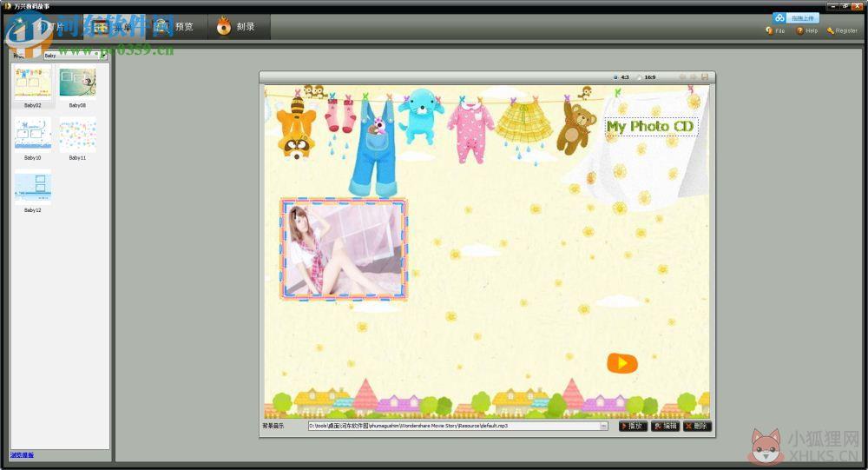Delete the background music (删除)
This screenshot has height=470, width=868.
click(x=697, y=426)
